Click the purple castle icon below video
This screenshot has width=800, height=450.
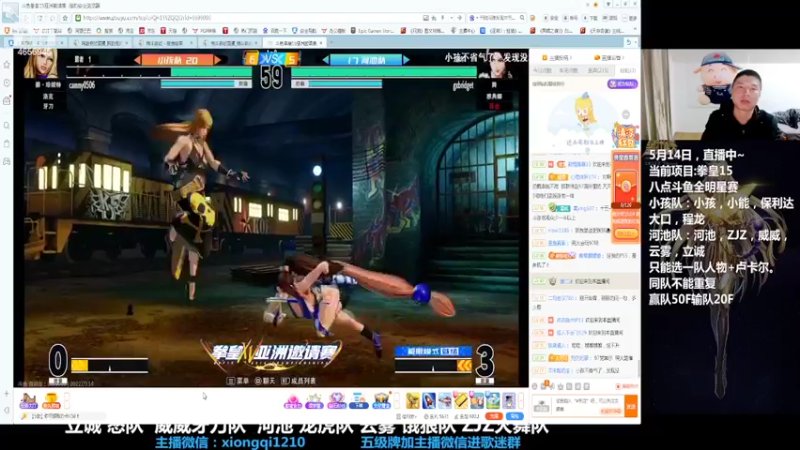point(29,401)
